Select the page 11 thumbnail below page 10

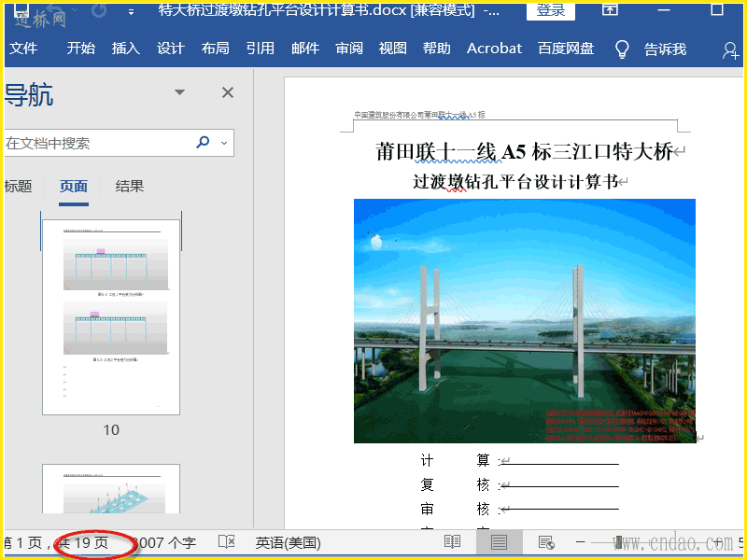pos(111,488)
